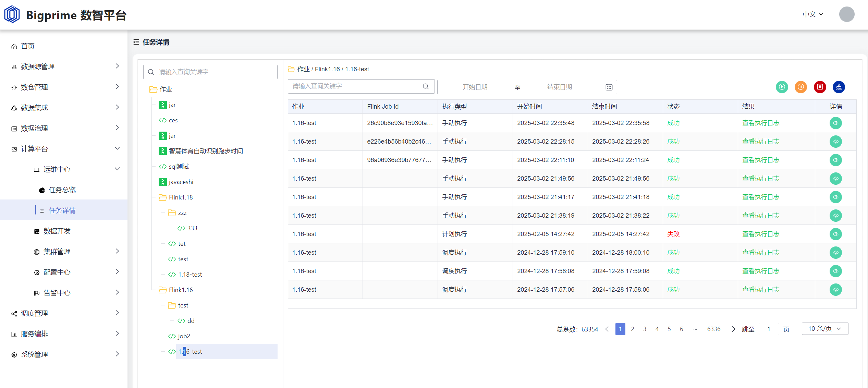868x388 pixels.
Task: Open 首页 in the sidebar
Action: point(64,46)
